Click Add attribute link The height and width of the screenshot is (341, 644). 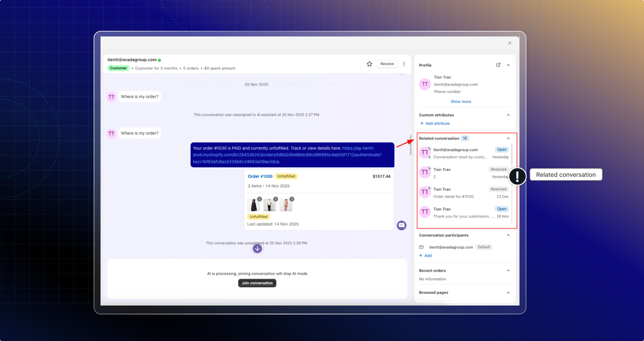pos(437,124)
